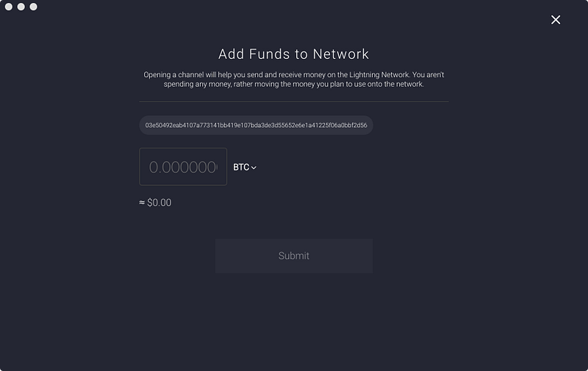The width and height of the screenshot is (588, 371).
Task: Click the rightmost window control dot
Action: 33,7
